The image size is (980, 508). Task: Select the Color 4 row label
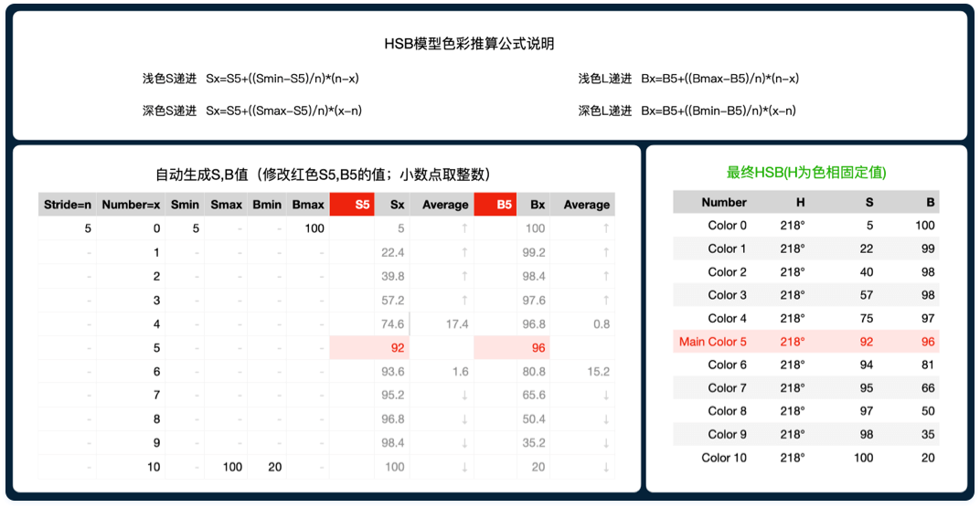pos(727,318)
